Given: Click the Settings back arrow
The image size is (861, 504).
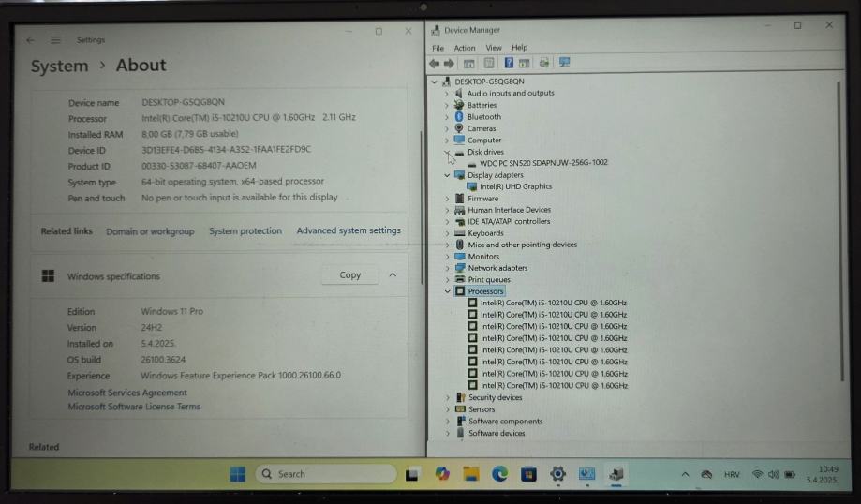Looking at the screenshot, I should click(31, 40).
